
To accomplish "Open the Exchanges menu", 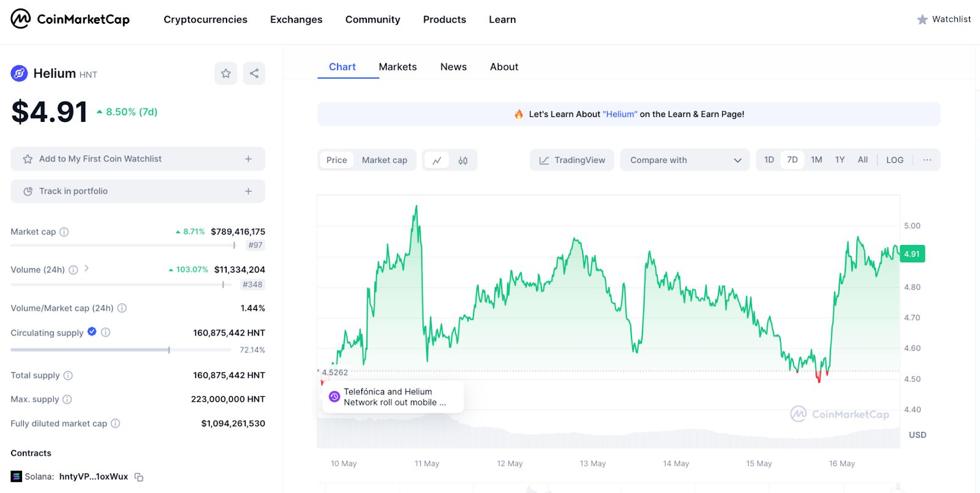I will (296, 20).
